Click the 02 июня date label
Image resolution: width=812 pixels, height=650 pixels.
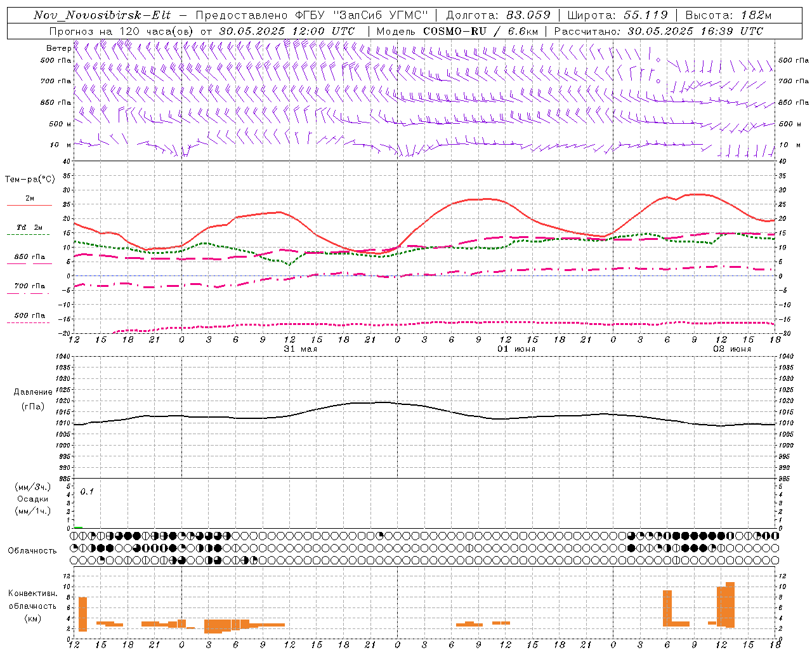731,349
